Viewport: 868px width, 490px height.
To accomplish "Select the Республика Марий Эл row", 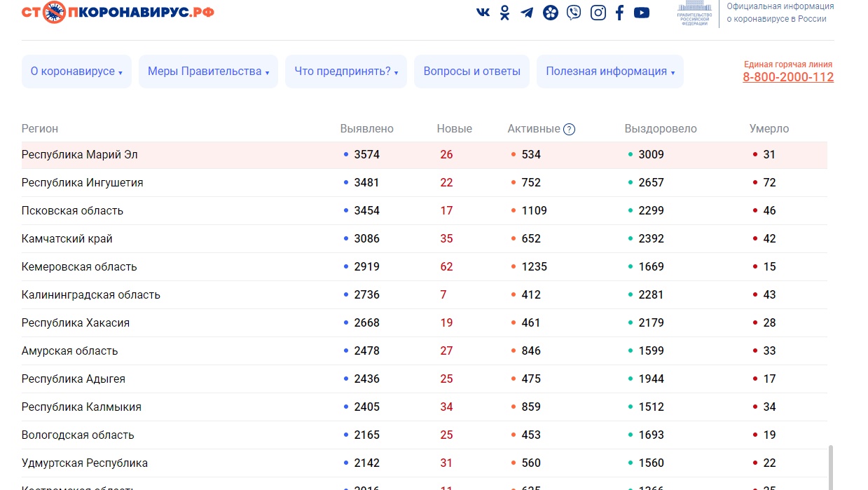I will [79, 154].
